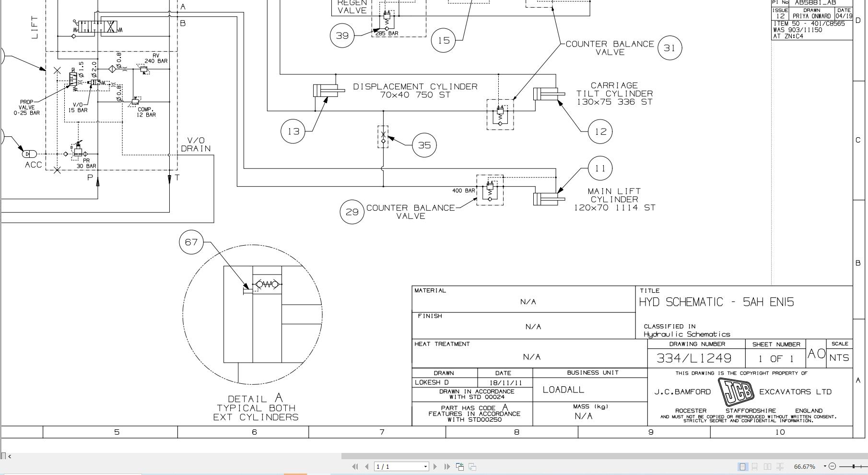Click balloon number 13
Viewport: 868px width, 475px height.
coord(293,131)
